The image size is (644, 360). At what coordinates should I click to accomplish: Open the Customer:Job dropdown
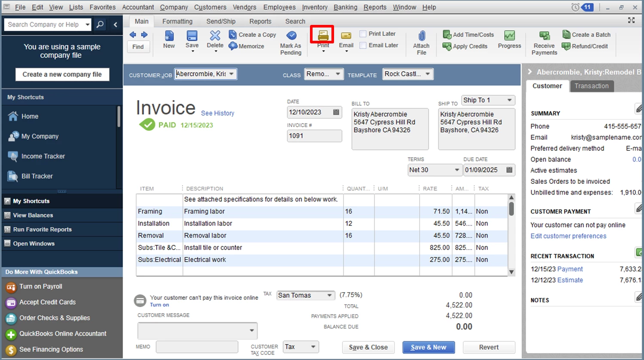point(231,74)
